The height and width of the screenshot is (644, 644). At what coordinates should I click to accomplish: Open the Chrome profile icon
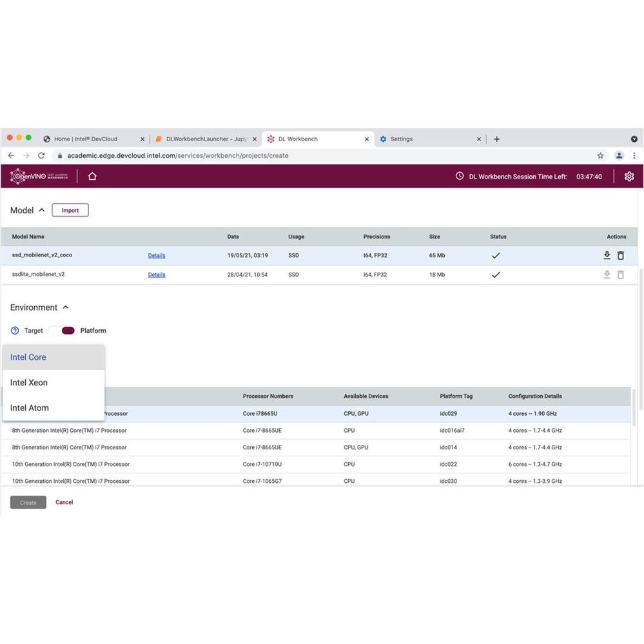click(619, 155)
